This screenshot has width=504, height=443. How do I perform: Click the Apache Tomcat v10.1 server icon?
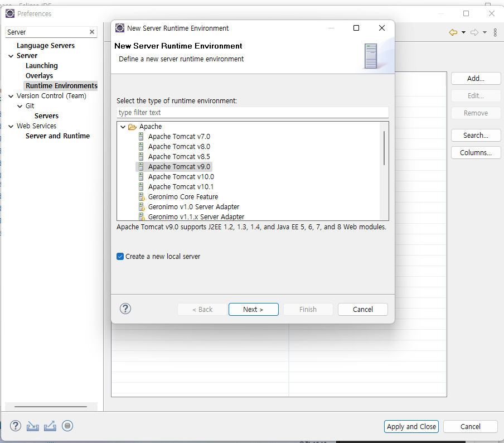click(x=141, y=186)
